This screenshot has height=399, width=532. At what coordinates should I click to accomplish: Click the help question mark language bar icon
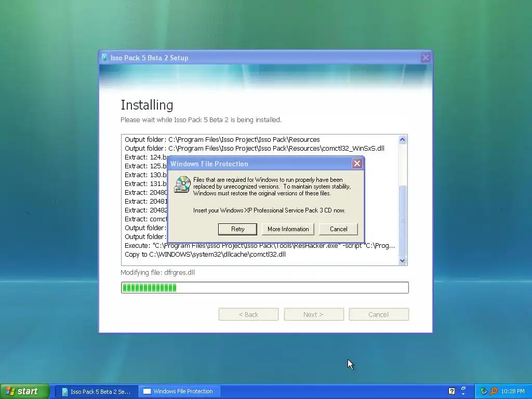coord(451,391)
